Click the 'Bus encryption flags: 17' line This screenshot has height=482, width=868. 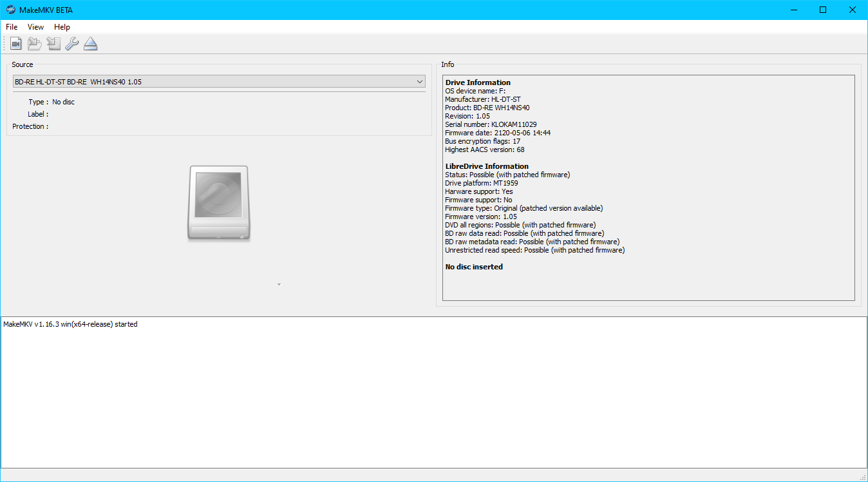point(482,141)
